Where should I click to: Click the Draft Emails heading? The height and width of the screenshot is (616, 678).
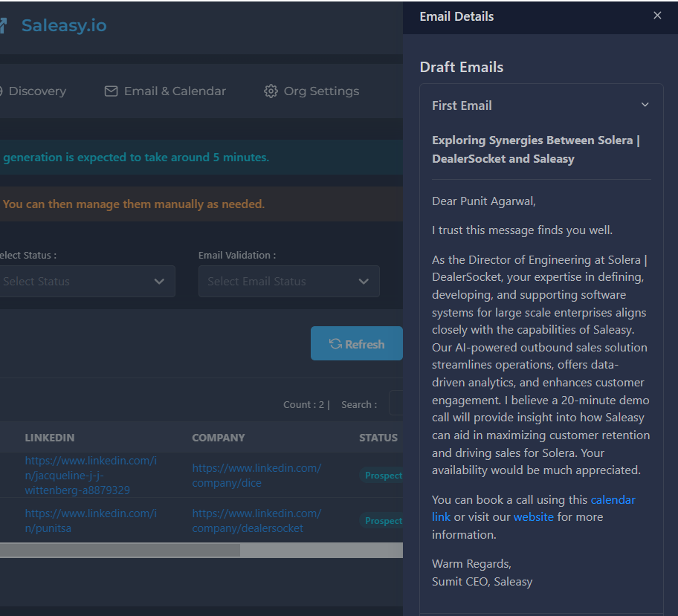tap(462, 67)
